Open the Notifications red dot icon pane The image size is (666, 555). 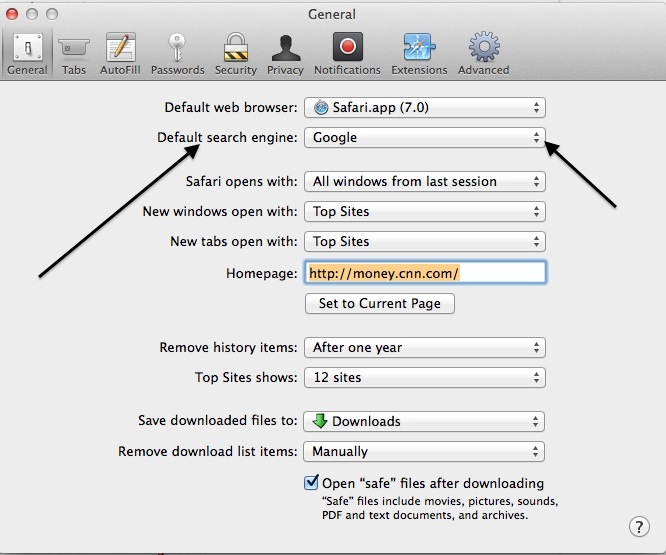pos(347,54)
